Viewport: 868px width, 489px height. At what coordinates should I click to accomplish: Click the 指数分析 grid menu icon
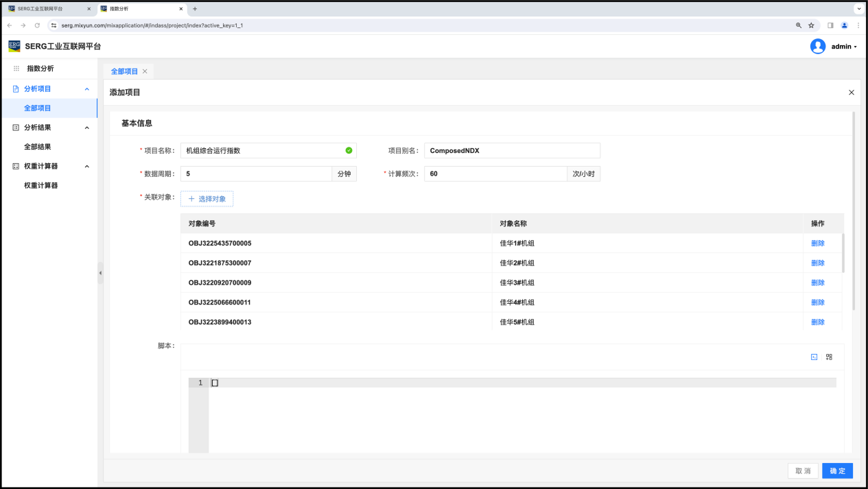16,69
